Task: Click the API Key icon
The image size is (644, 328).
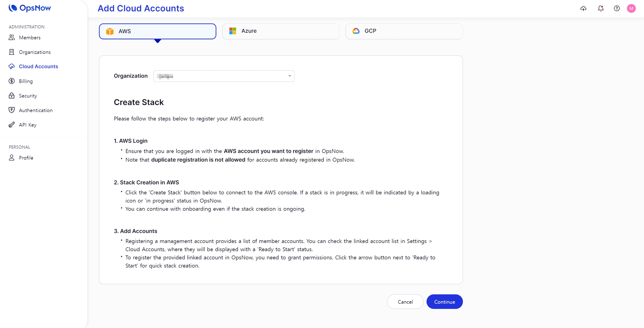Action: tap(11, 125)
